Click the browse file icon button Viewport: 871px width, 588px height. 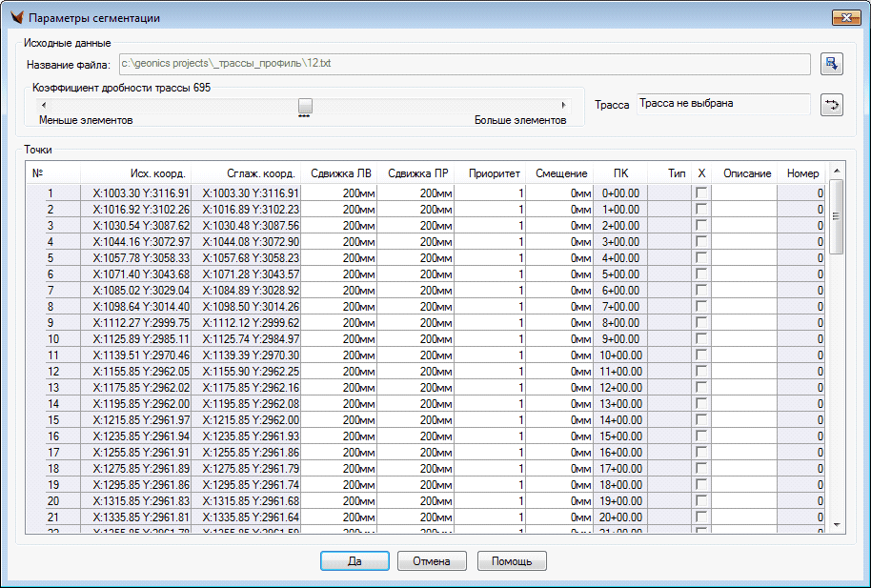pos(832,64)
